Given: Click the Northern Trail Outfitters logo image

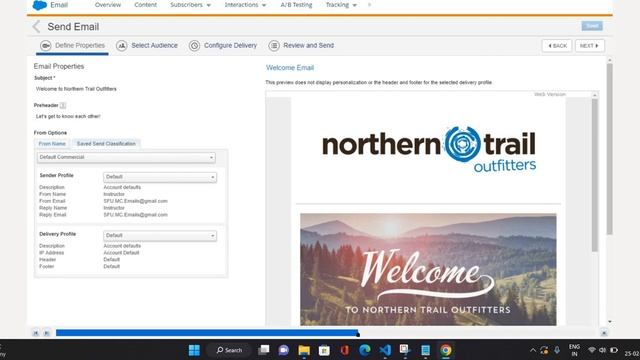Looking at the screenshot, I should pos(429,149).
